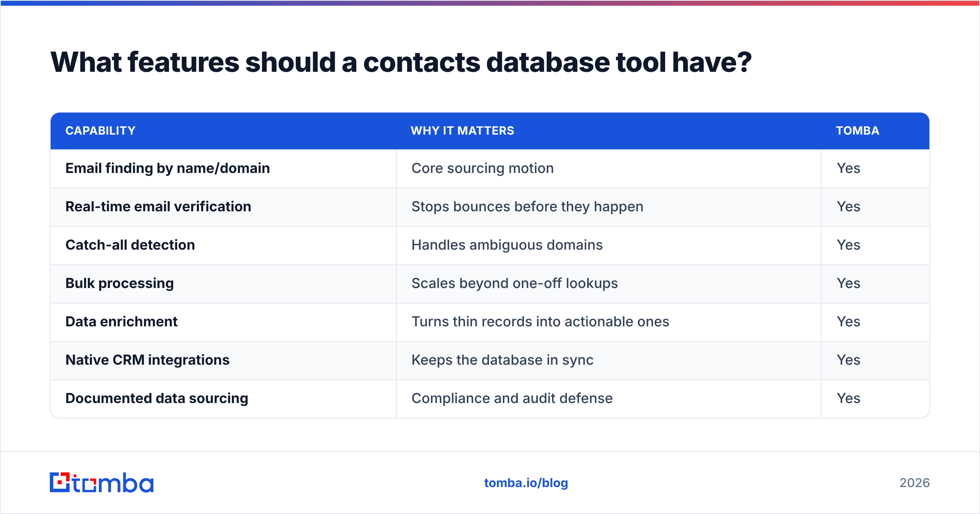Click the cell 'Data enrichment'
Viewport: 980px width, 514px height.
(223, 322)
